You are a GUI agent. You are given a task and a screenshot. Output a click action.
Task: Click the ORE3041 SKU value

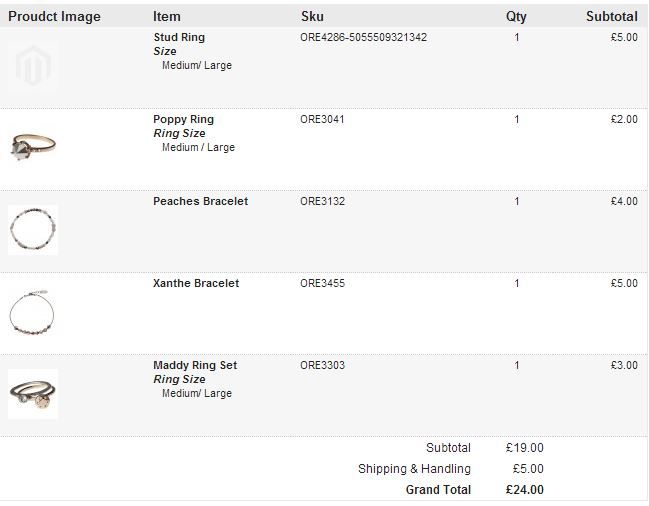point(322,119)
